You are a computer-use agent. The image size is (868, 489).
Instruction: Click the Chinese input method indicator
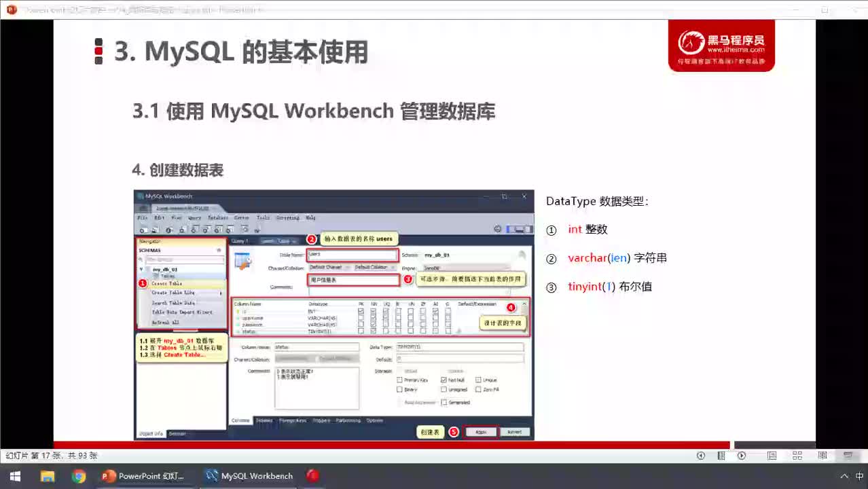pos(860,476)
